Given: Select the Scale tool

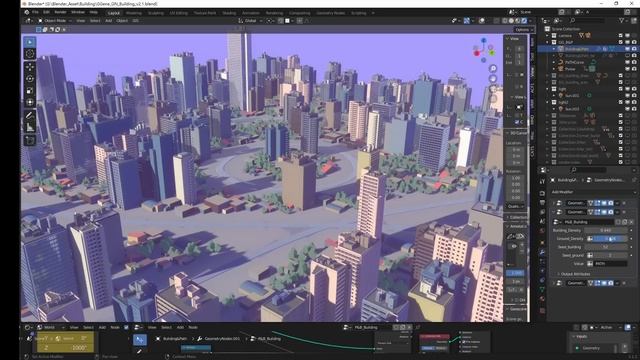Looking at the screenshot, I should click(30, 91).
